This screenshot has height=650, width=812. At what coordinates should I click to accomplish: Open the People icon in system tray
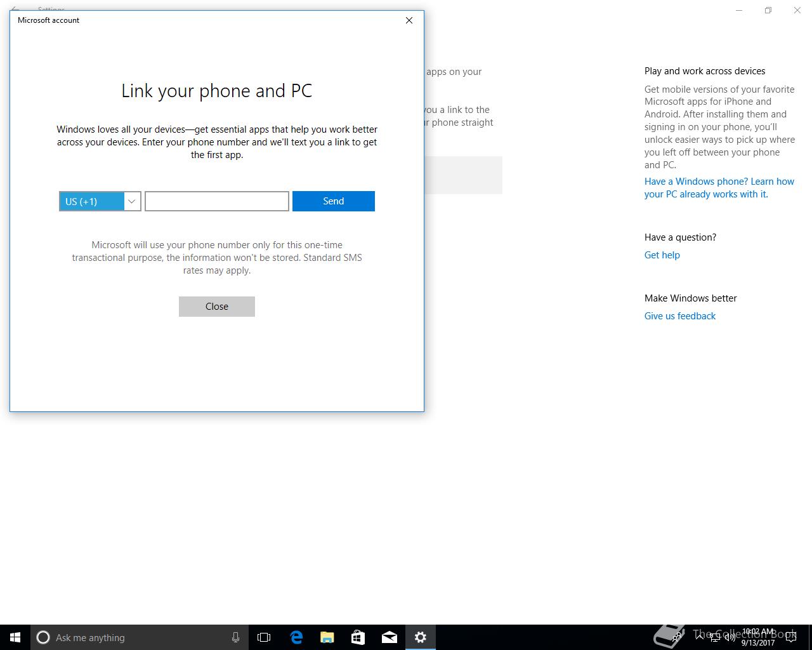678,637
